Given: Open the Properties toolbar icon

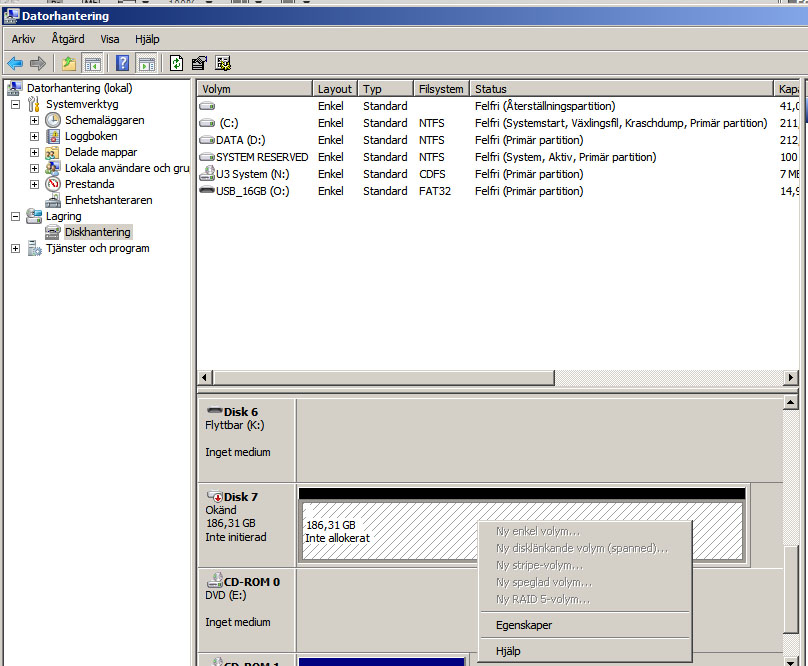Looking at the screenshot, I should click(199, 63).
